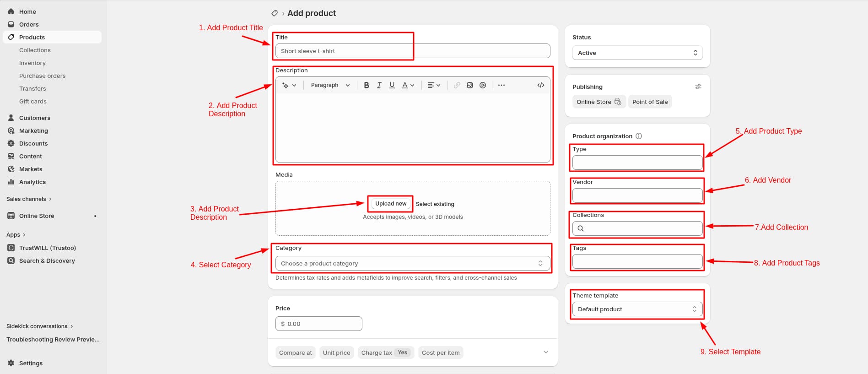Click the Upload new button
868x374 pixels.
391,204
